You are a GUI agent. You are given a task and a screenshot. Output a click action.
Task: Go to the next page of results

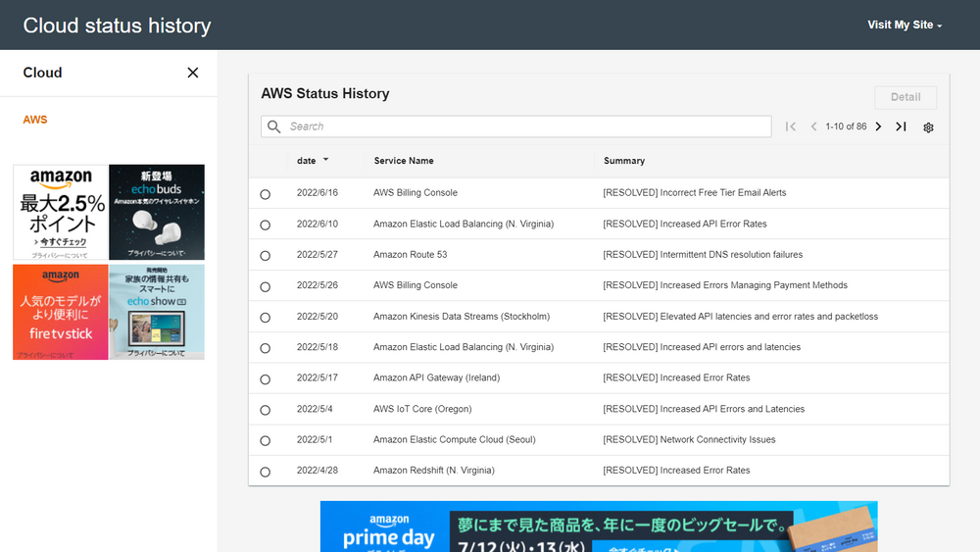pyautogui.click(x=878, y=126)
